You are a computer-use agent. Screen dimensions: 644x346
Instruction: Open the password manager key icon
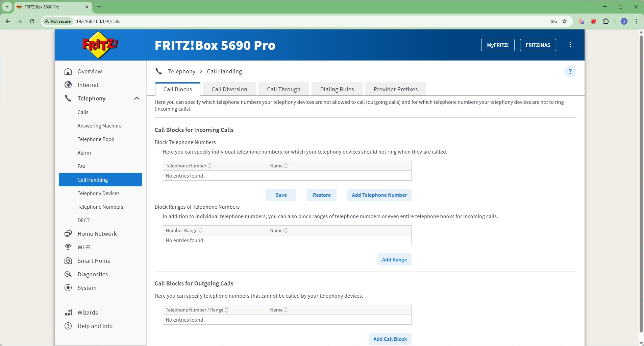pyautogui.click(x=554, y=21)
